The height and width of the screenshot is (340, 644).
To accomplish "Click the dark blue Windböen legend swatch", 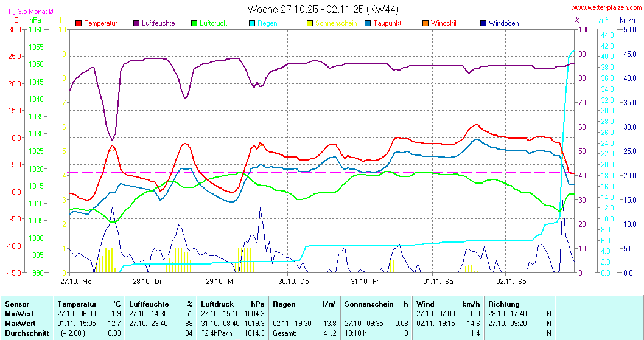I will click(x=483, y=23).
